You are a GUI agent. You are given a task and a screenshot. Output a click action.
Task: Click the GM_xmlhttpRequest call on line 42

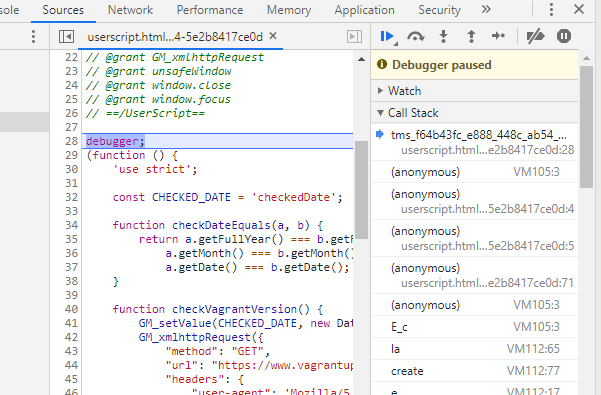click(x=195, y=337)
